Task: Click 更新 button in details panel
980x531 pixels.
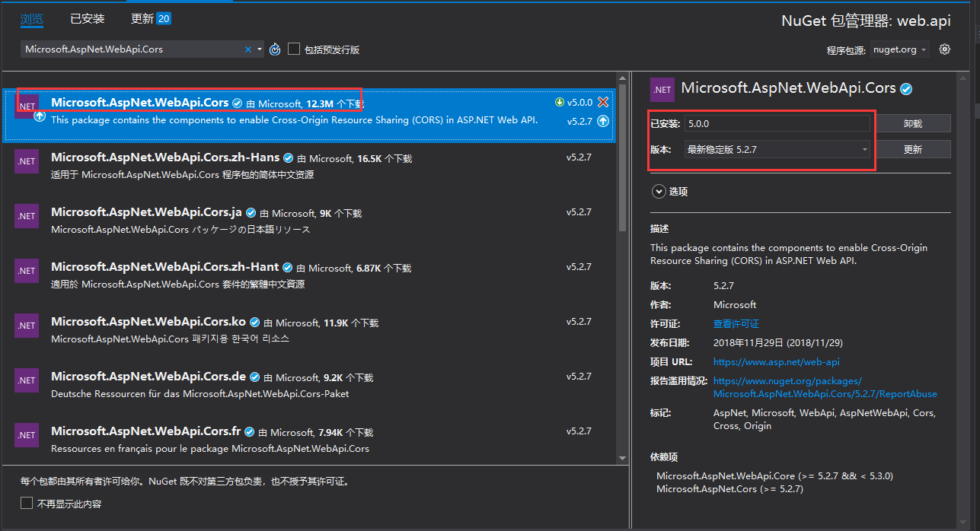Action: [913, 149]
